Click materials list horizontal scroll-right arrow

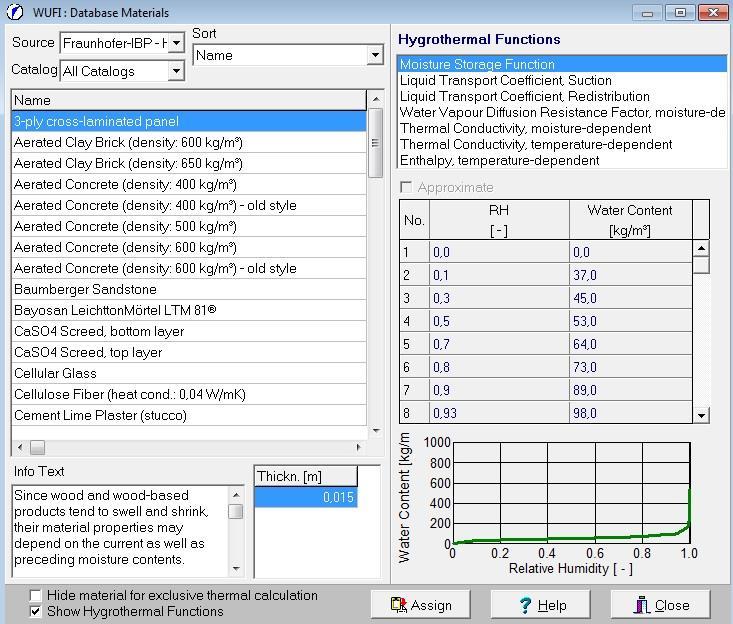359,447
